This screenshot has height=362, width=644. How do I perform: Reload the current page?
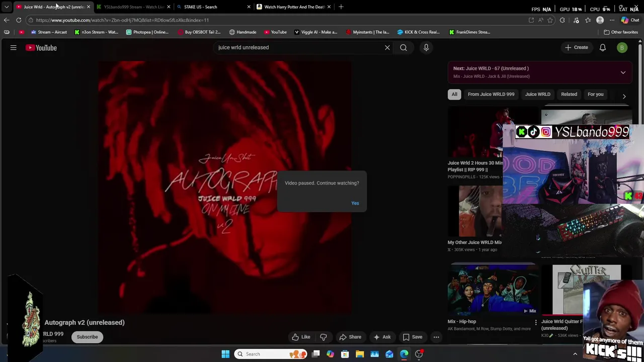[x=19, y=20]
